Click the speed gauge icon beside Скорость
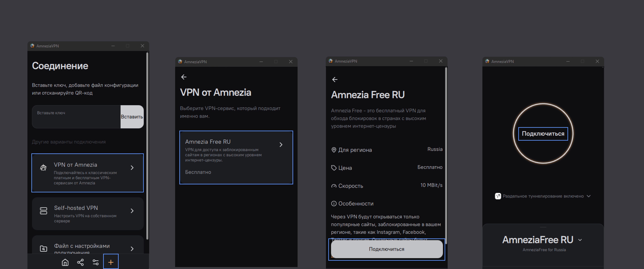Screen dimensions: 644x269 point(334,186)
